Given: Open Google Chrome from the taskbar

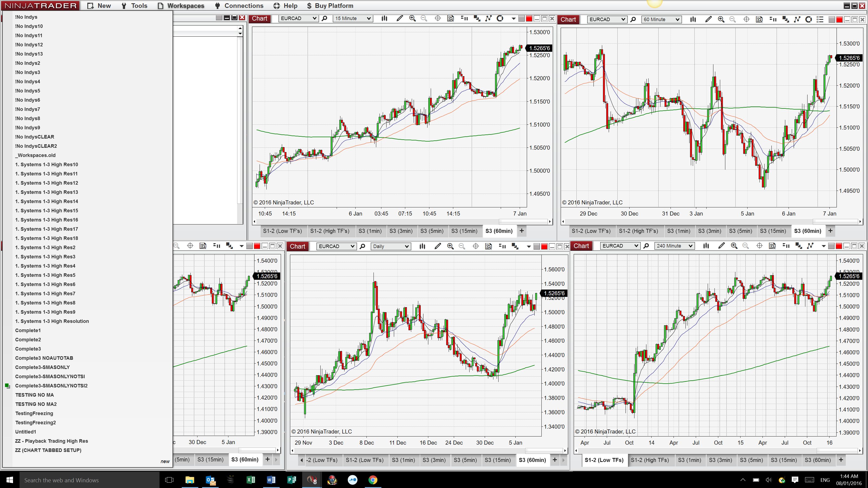Looking at the screenshot, I should point(373,480).
